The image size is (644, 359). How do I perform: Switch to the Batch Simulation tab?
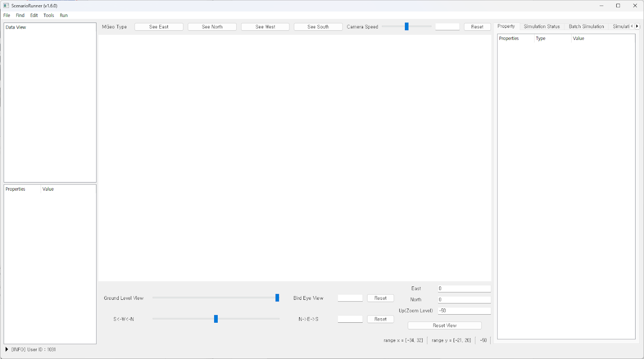(586, 27)
